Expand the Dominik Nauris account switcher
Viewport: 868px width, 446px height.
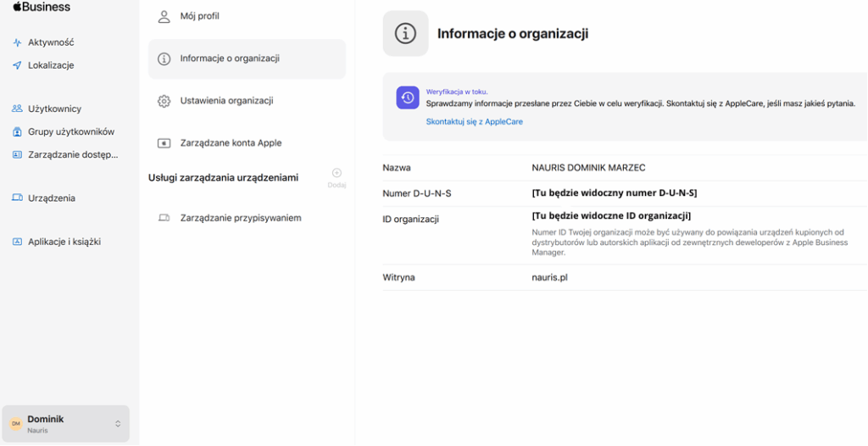tap(118, 424)
